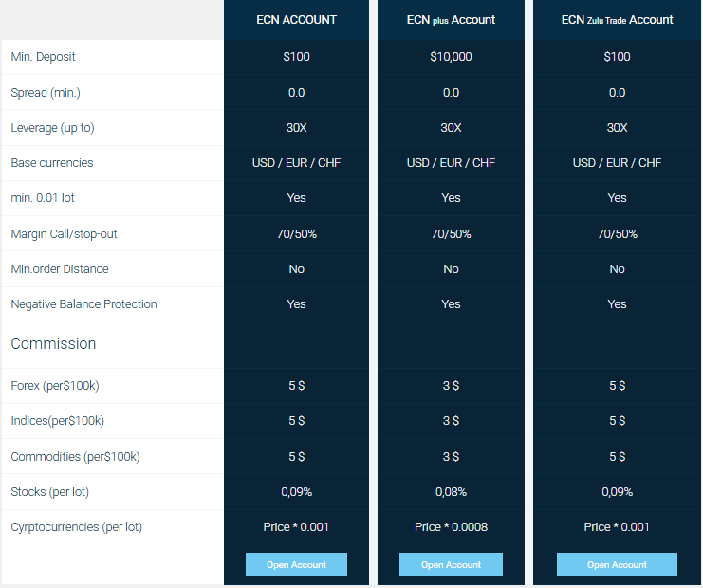Click 0.0 spread in ECN ACCOUNT column

click(x=296, y=92)
